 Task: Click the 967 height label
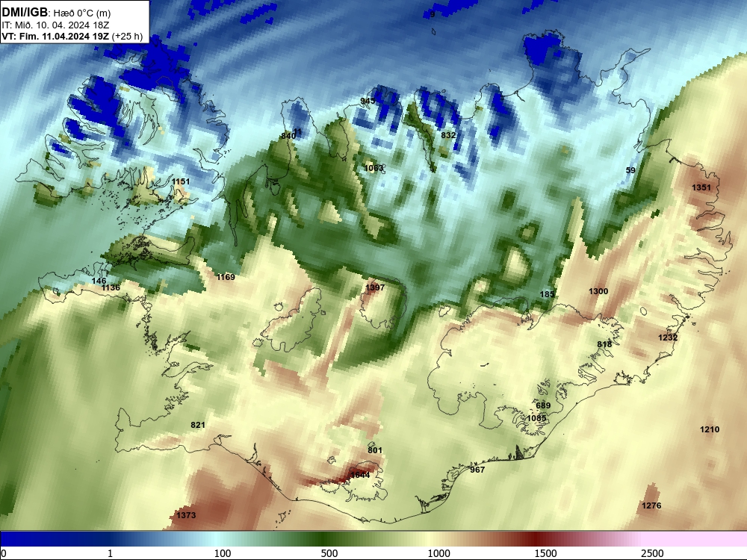(477, 470)
